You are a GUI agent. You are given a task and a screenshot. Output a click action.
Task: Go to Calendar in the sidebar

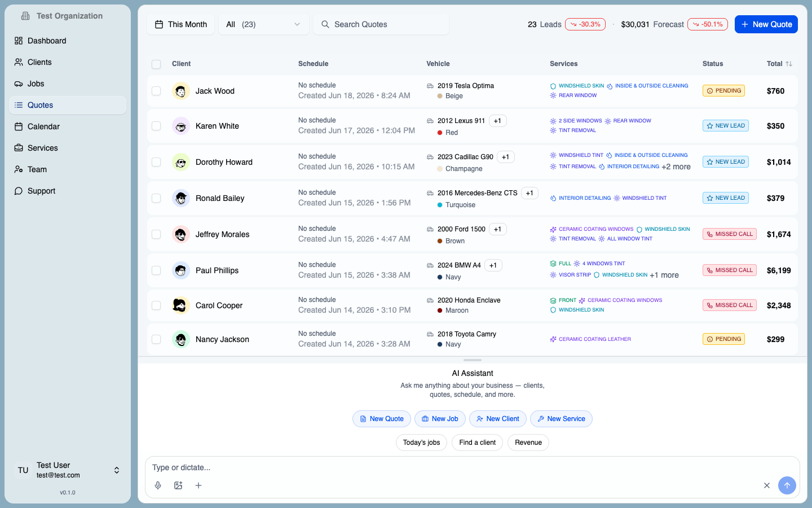(x=68, y=126)
